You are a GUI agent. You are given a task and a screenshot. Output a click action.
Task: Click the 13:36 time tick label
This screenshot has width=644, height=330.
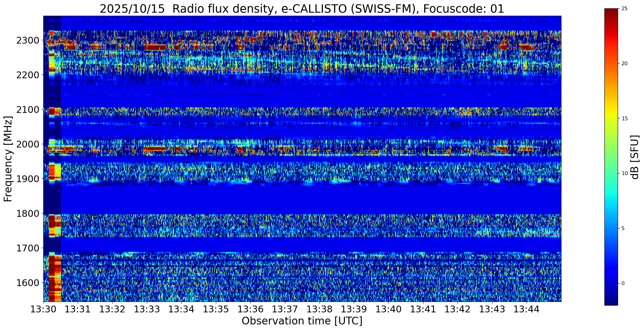251,309
